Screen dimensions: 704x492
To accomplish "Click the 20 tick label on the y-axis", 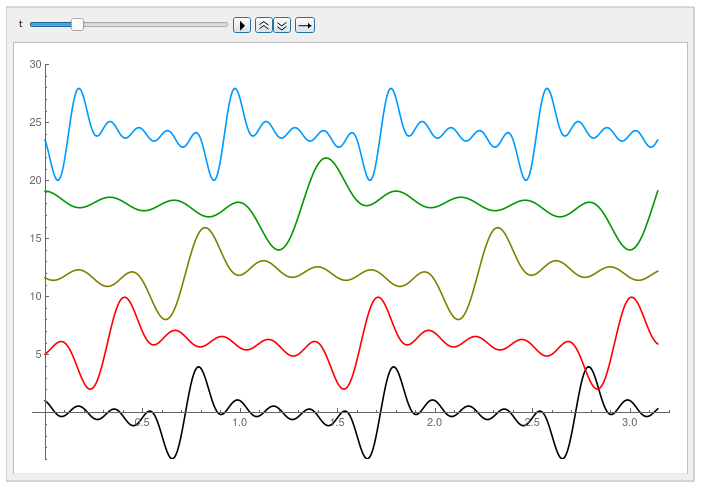I will (x=36, y=181).
